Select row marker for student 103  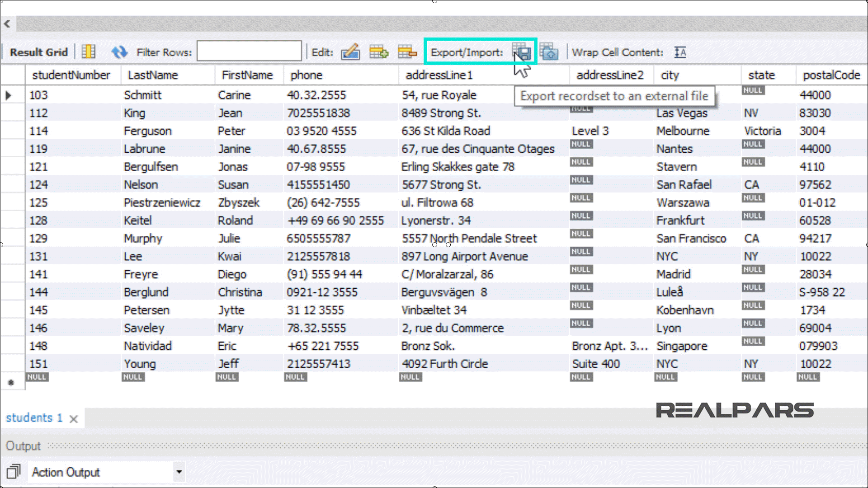(x=9, y=95)
